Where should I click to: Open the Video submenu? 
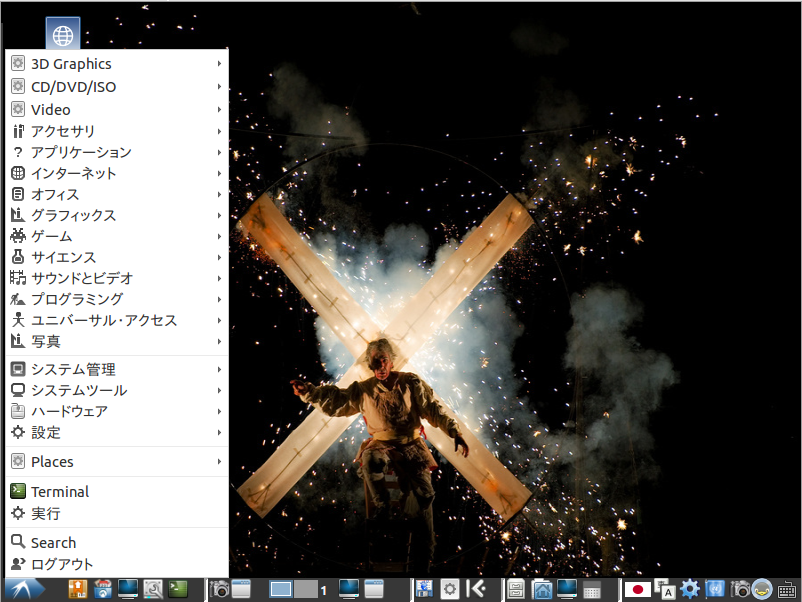click(x=117, y=109)
